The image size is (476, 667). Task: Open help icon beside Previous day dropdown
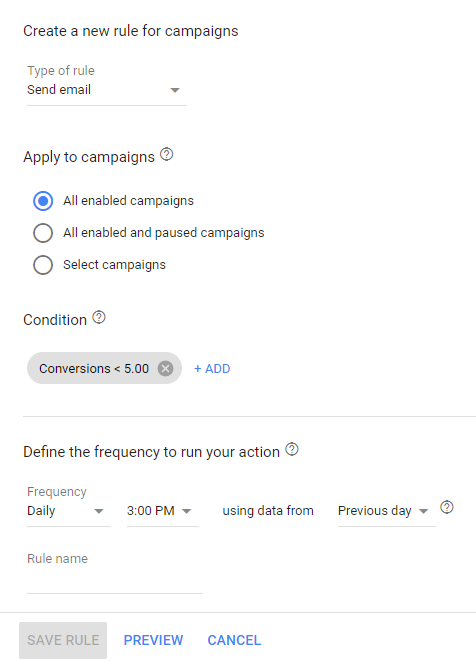pyautogui.click(x=447, y=507)
